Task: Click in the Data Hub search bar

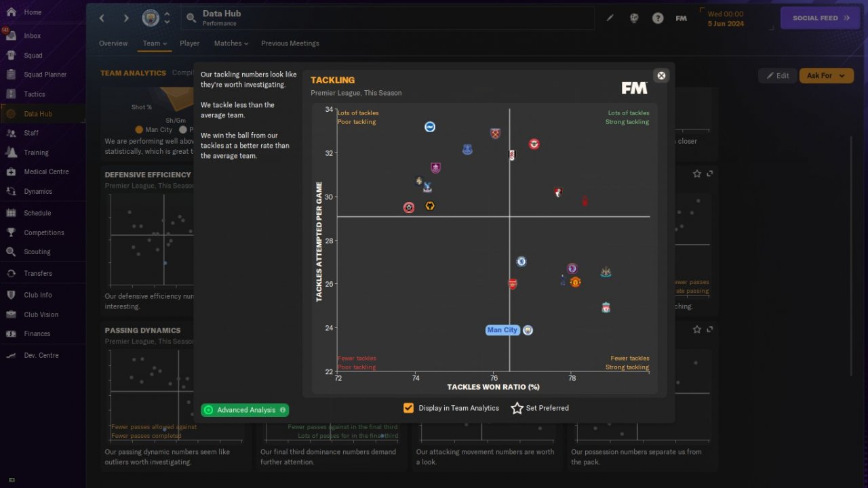Action: (388, 18)
